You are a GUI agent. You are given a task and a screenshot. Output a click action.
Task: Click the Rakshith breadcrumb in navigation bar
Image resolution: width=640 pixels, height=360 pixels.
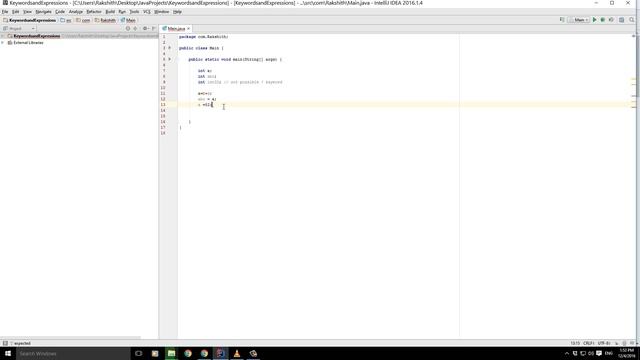[105, 20]
